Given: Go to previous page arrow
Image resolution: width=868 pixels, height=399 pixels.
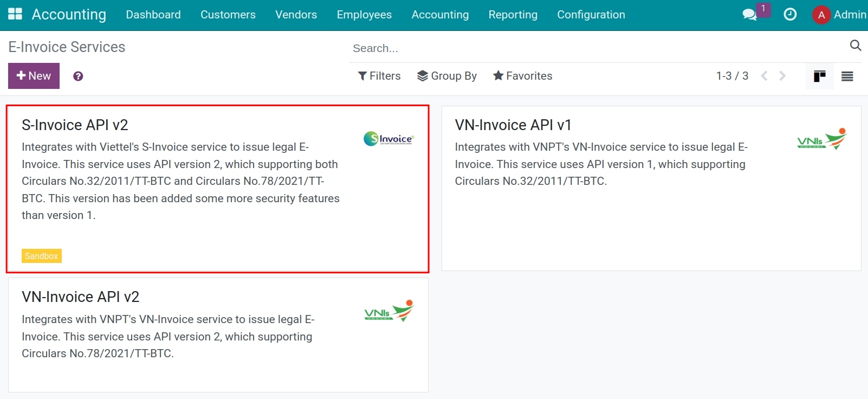Looking at the screenshot, I should point(764,76).
